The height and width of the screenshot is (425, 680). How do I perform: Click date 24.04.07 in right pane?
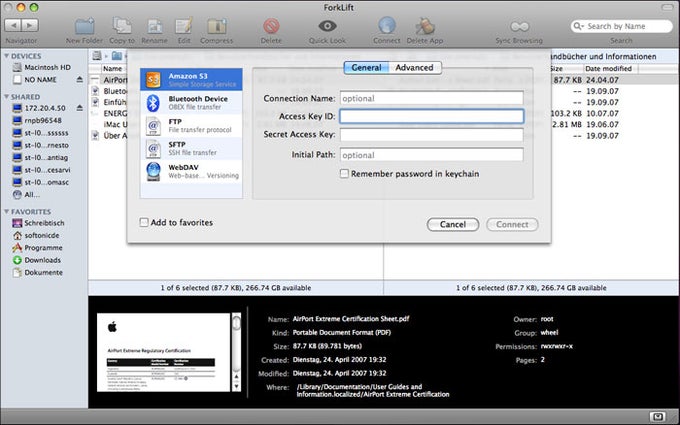(x=602, y=80)
